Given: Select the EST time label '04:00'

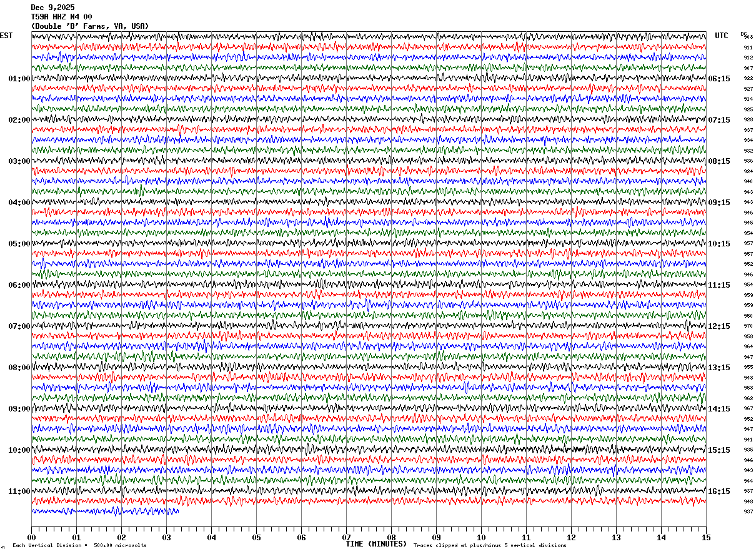Looking at the screenshot, I should tap(19, 203).
